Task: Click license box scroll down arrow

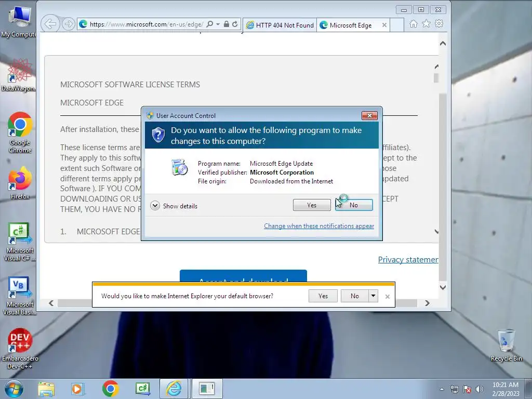Action: click(436, 231)
